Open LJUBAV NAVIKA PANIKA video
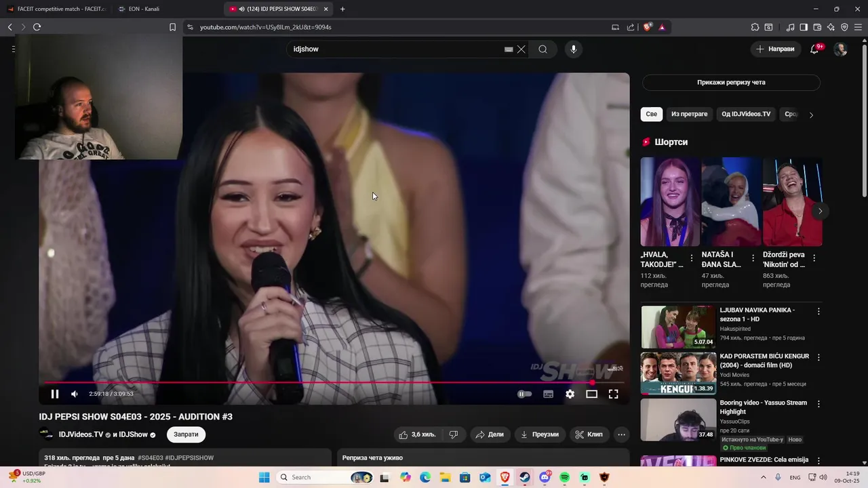868x488 pixels. pos(678,327)
